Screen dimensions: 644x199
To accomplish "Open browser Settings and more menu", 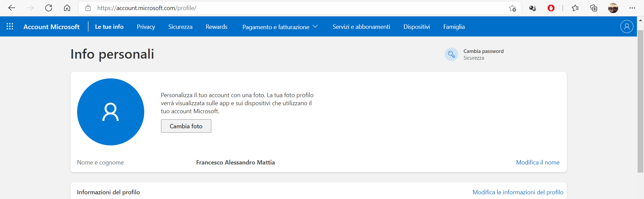I will click(632, 8).
